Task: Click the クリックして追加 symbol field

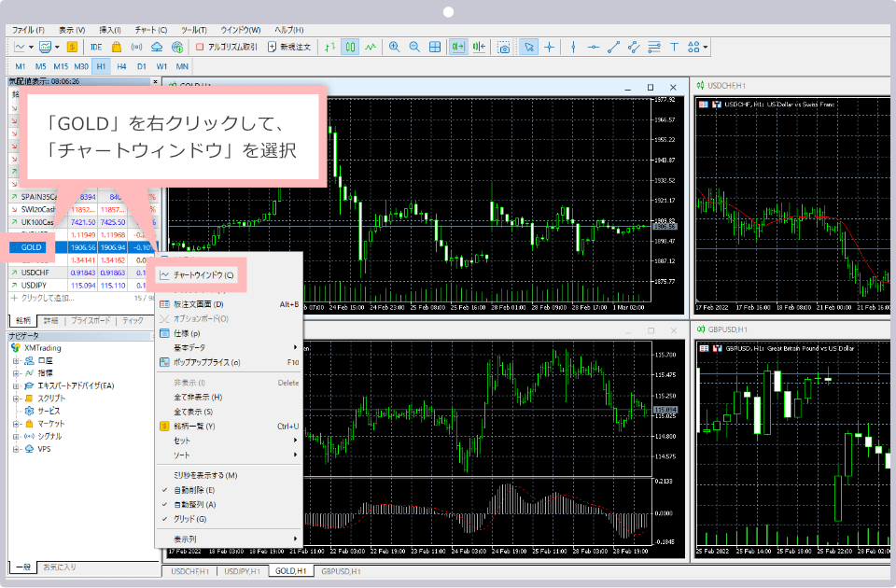Action: [45, 298]
